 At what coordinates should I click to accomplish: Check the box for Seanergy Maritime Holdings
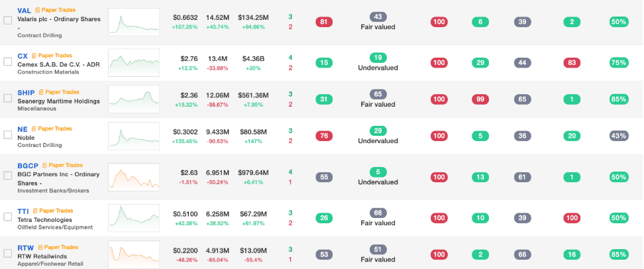click(8, 98)
